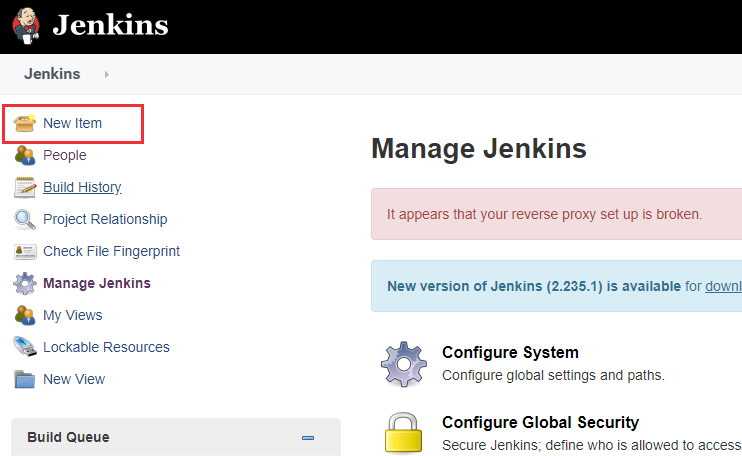Click the reverse proxy broken warning message
Screen dimensions: 742x456
[x=544, y=214]
